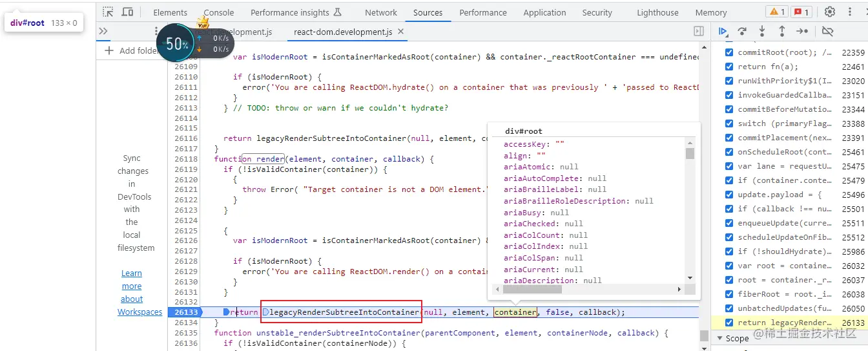
Task: Uncheck breakpoint commitRoot(root) line 22359
Action: (x=729, y=52)
